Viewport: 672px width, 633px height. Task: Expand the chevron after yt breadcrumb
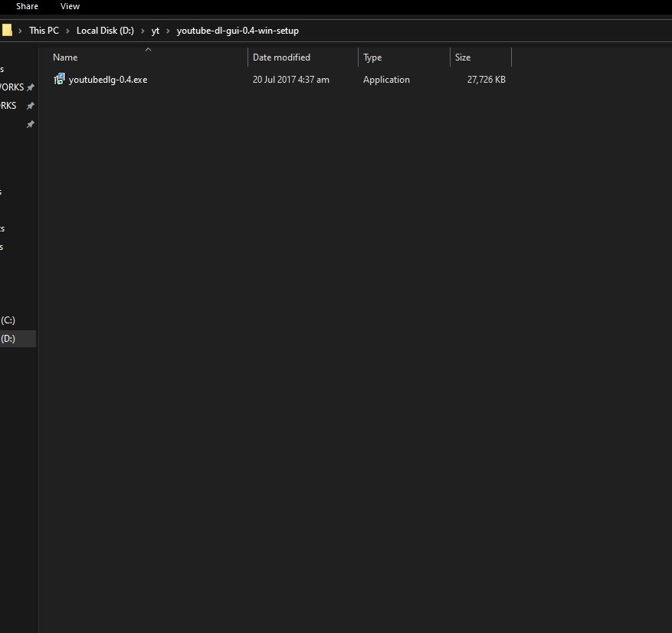pyautogui.click(x=168, y=31)
